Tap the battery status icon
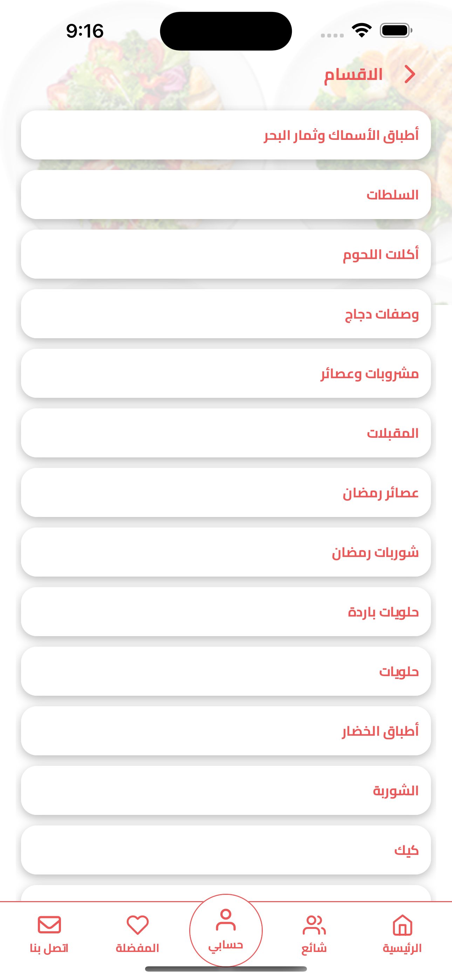The width and height of the screenshot is (452, 980). click(x=396, y=30)
